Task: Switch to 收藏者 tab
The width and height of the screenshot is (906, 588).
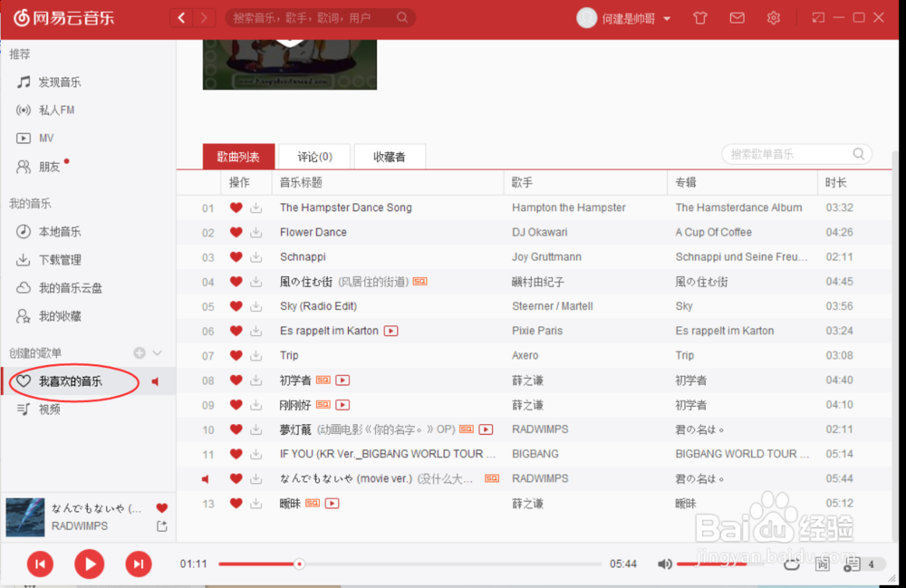Action: [390, 157]
